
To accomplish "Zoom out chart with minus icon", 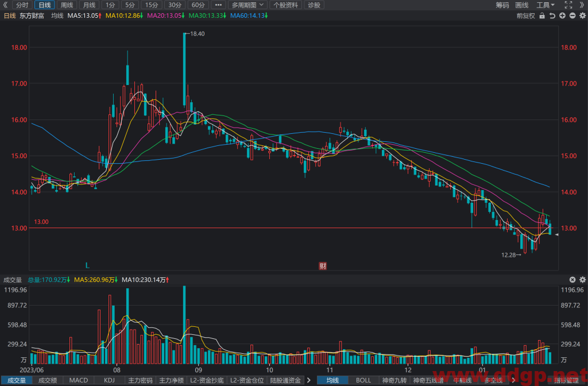I will tap(572, 16).
